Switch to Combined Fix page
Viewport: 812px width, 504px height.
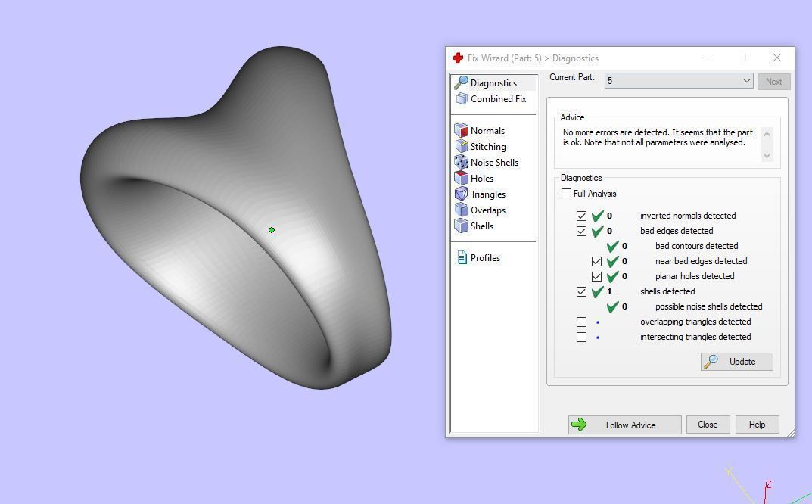click(x=498, y=99)
